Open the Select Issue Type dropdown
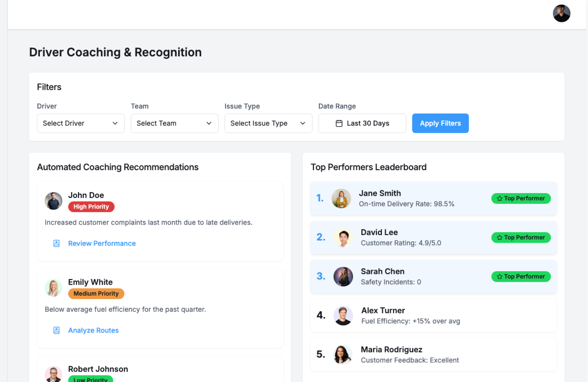Screen dimensions: 588x382 pyautogui.click(x=268, y=123)
